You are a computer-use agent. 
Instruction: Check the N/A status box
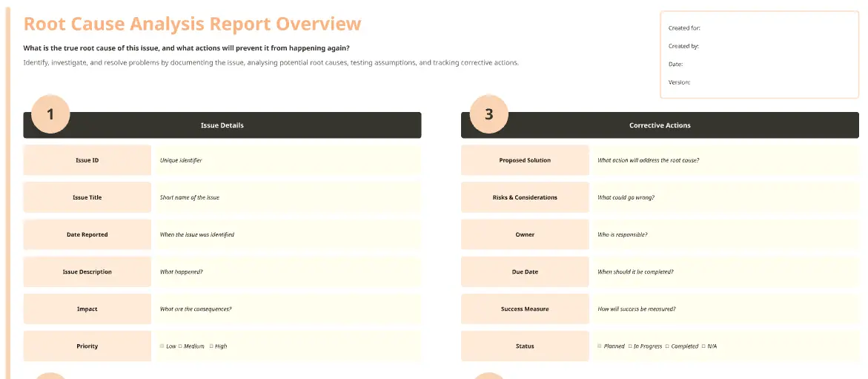(x=703, y=346)
